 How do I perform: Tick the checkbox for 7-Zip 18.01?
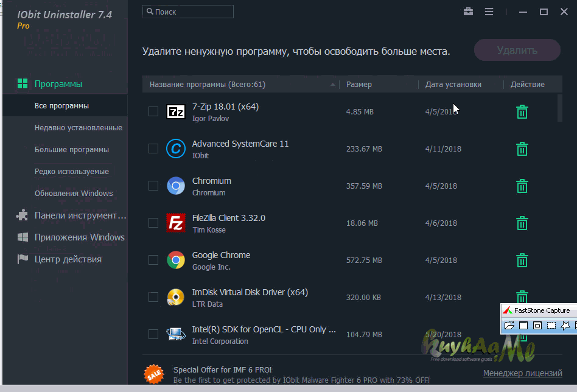click(153, 111)
